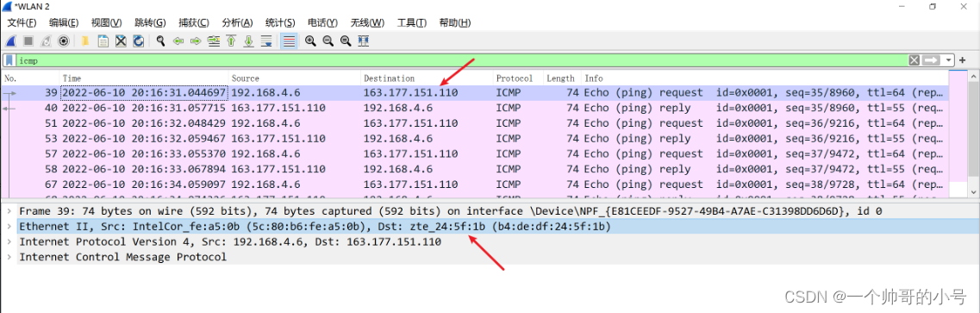The width and height of the screenshot is (980, 313).
Task: Select packet number 51
Action: [475, 123]
